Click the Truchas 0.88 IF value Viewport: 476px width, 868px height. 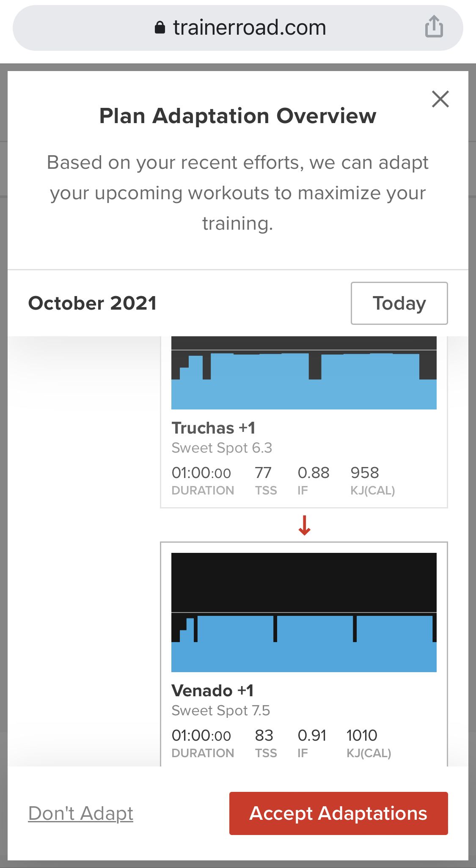coord(313,472)
